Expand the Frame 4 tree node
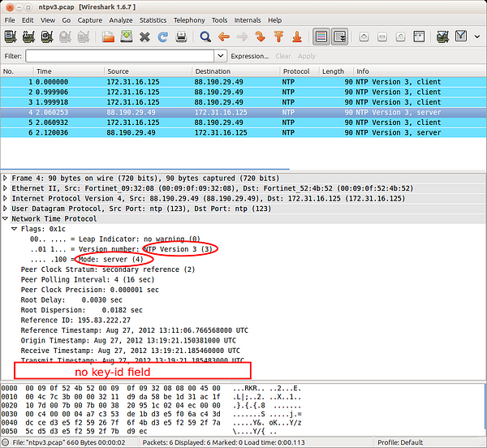 (5, 179)
